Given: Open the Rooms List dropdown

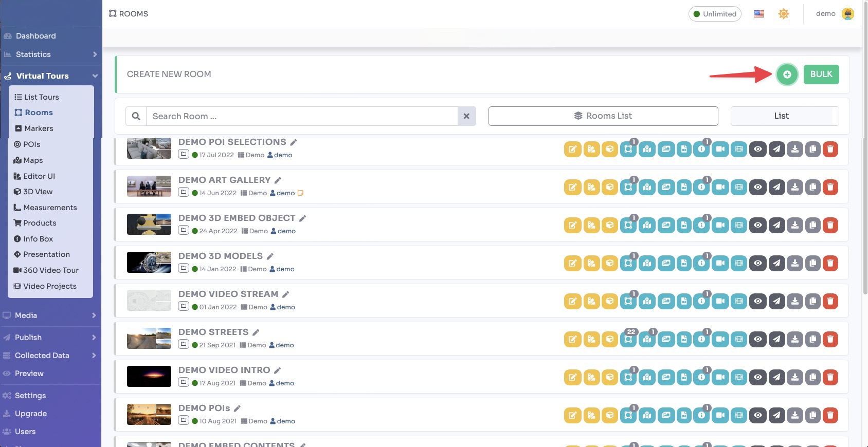Looking at the screenshot, I should click(x=603, y=116).
